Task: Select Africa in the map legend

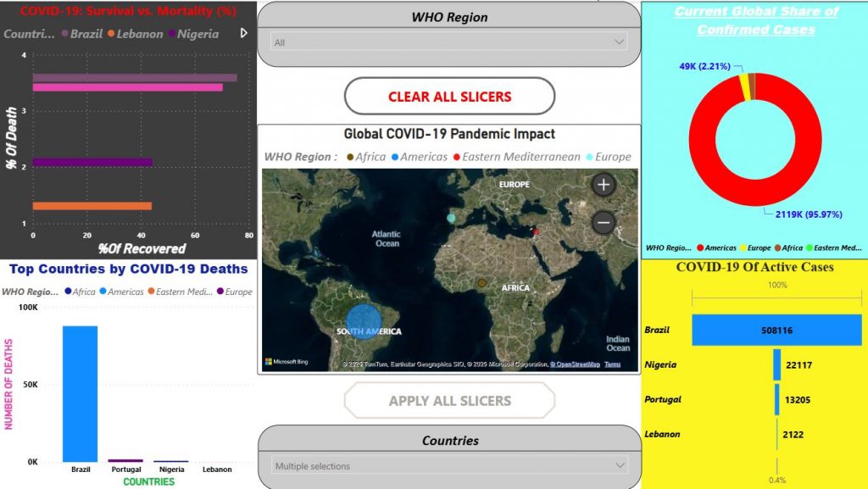Action: (x=366, y=157)
